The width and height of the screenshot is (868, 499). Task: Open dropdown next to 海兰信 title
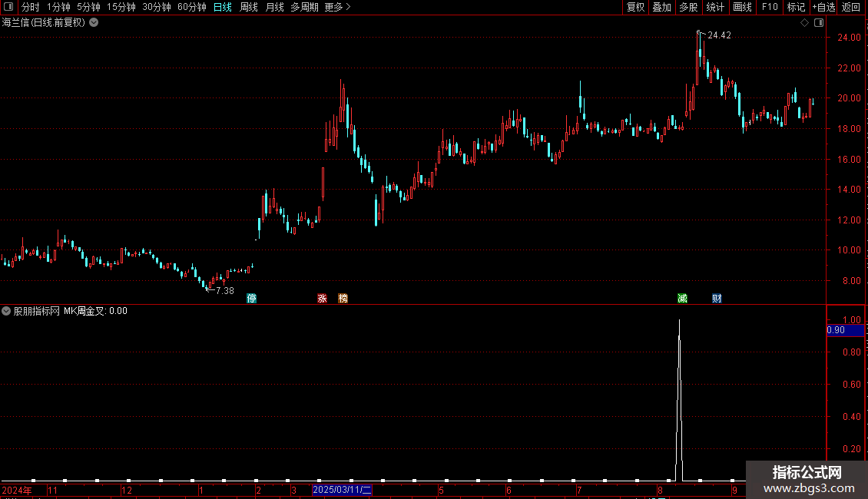tap(94, 23)
